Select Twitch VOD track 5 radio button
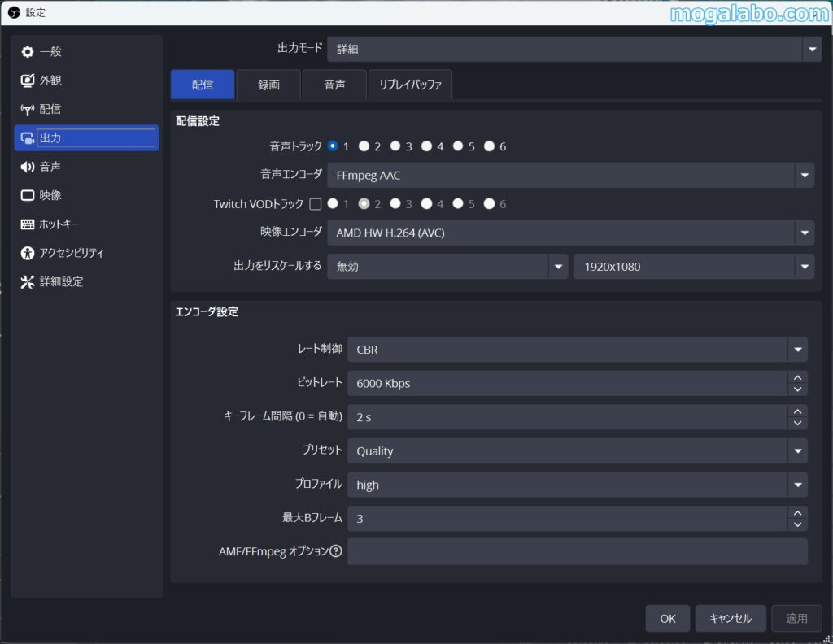 (458, 203)
